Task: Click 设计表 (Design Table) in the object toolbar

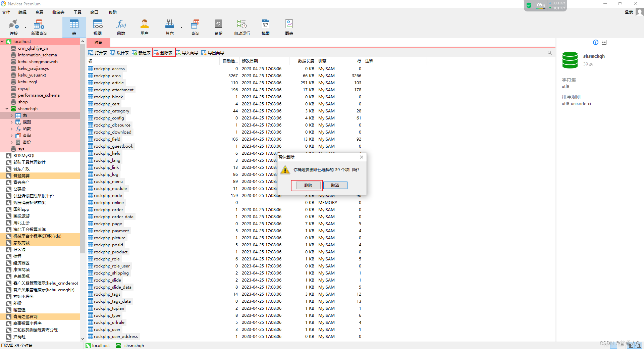Action: [119, 53]
